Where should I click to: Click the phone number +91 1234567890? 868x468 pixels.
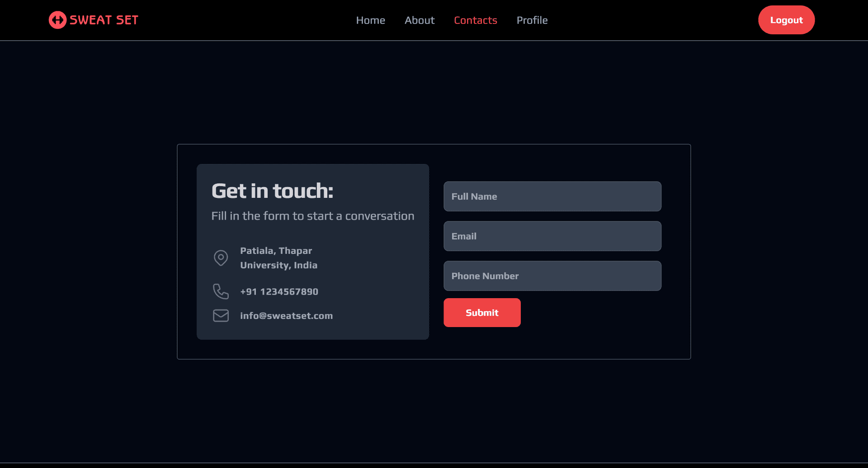279,292
